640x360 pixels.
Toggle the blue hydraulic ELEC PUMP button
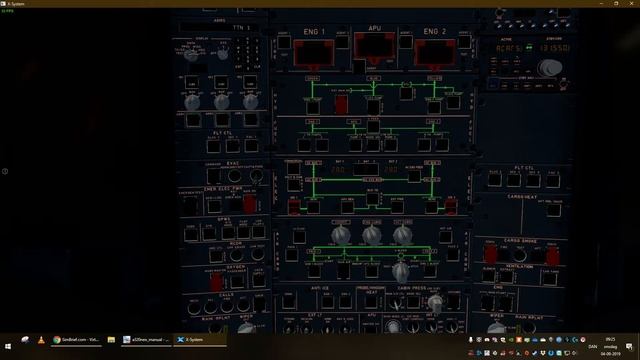tap(373, 107)
